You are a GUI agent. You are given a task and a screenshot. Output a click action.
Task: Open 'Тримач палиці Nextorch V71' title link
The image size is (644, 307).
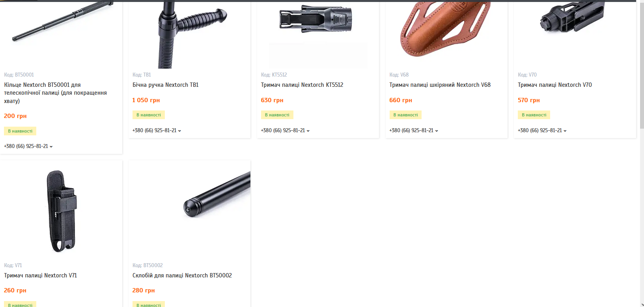[x=41, y=275]
